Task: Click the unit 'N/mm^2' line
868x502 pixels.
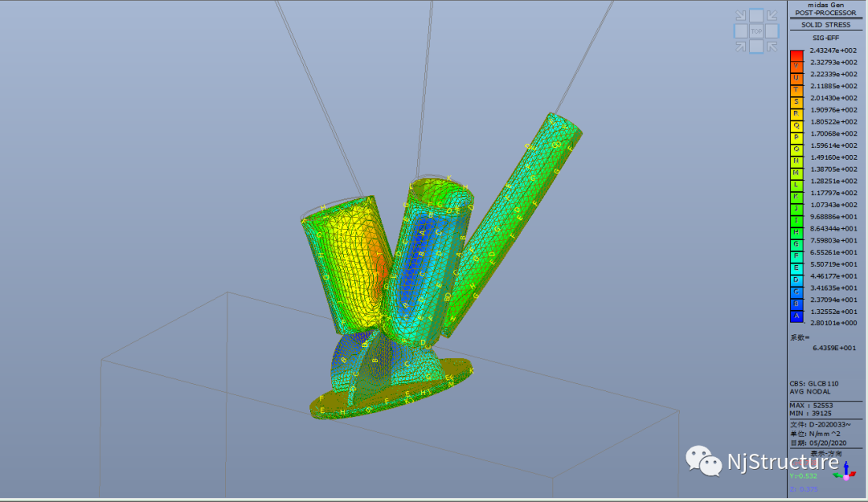Action: [816, 434]
